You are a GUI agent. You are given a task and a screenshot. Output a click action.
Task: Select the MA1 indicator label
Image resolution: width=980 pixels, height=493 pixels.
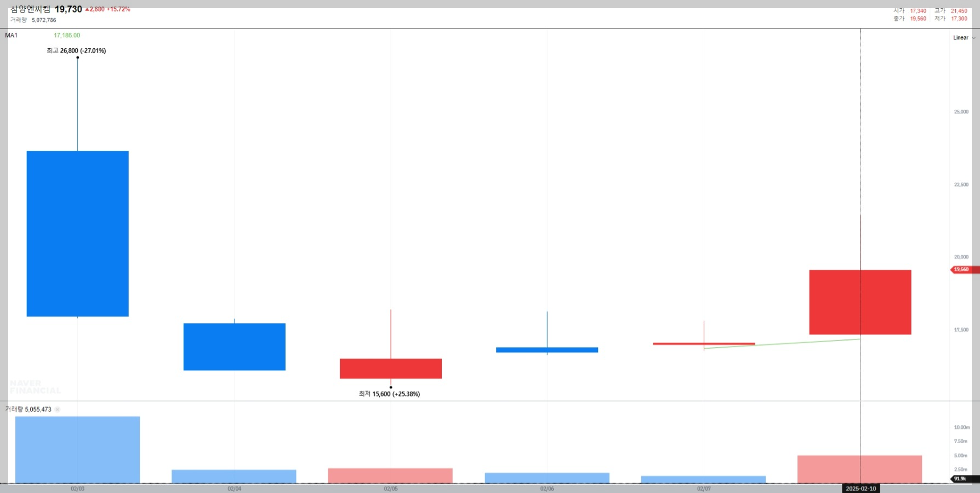(x=12, y=36)
